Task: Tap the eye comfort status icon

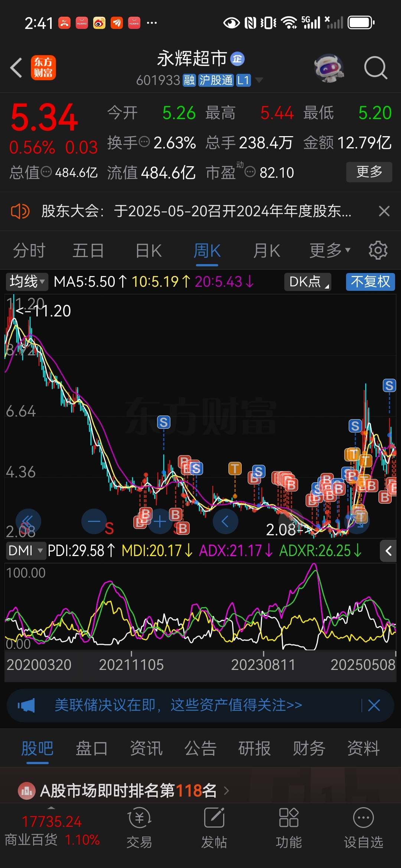Action: pos(231,23)
